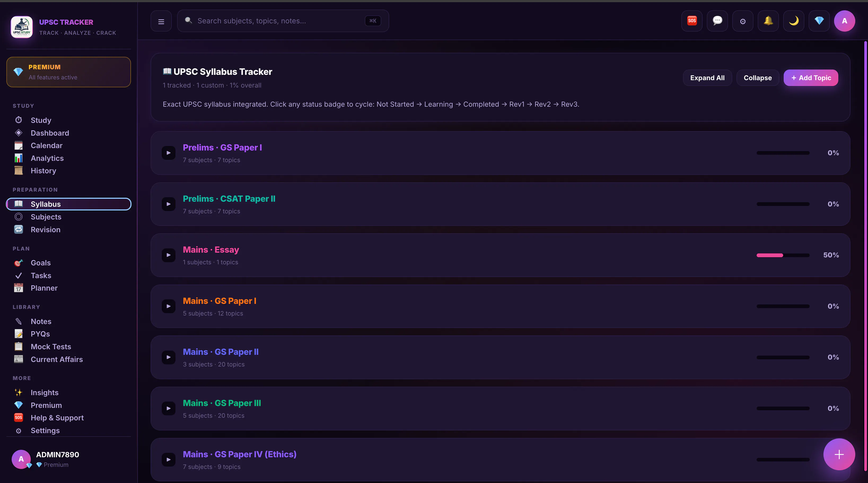Toggle dark mode with the moon icon
This screenshot has width=868, height=483.
(x=794, y=21)
